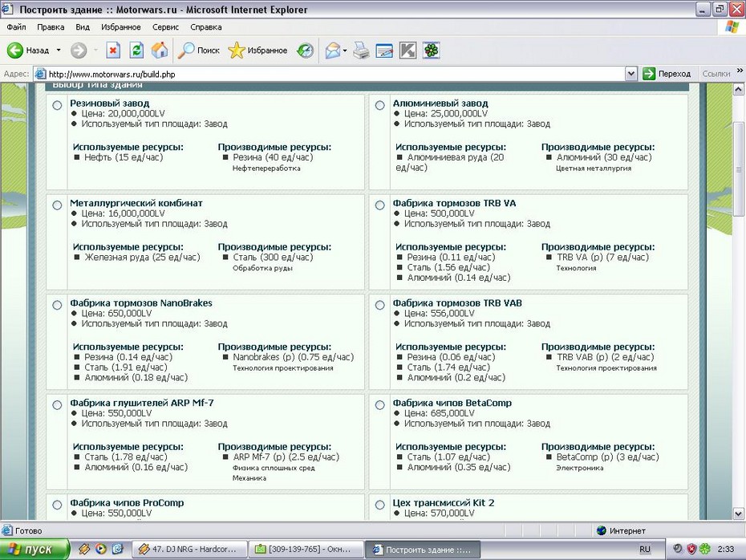Click the green ICQ flower toolbar icon
This screenshot has height=560, width=746.
click(x=432, y=50)
